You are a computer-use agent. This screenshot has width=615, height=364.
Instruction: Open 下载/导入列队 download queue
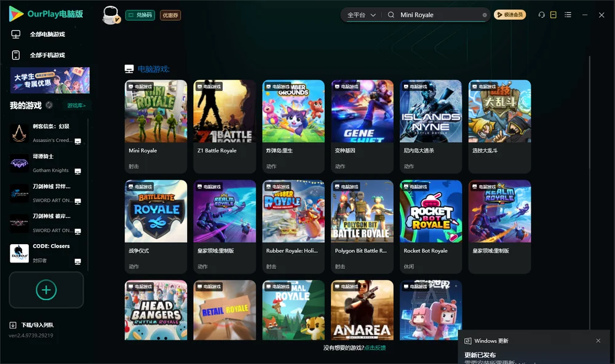(38, 325)
